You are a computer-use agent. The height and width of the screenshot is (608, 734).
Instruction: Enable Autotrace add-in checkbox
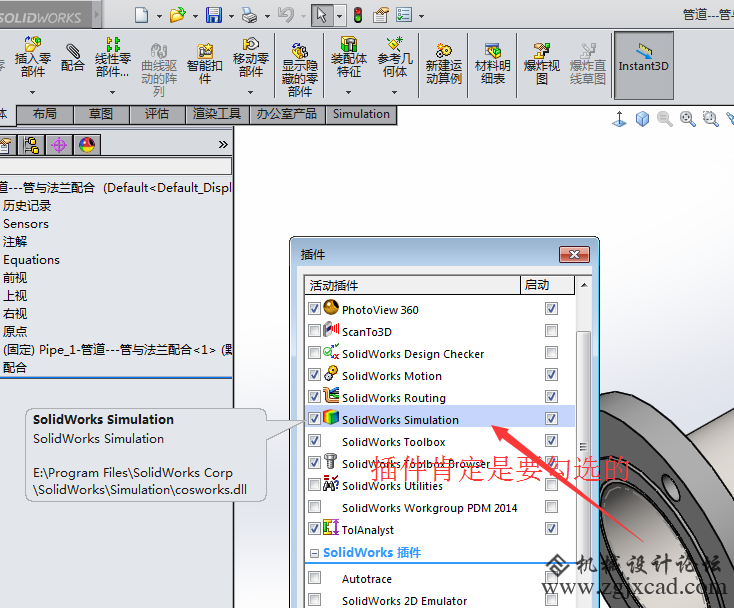point(314,578)
